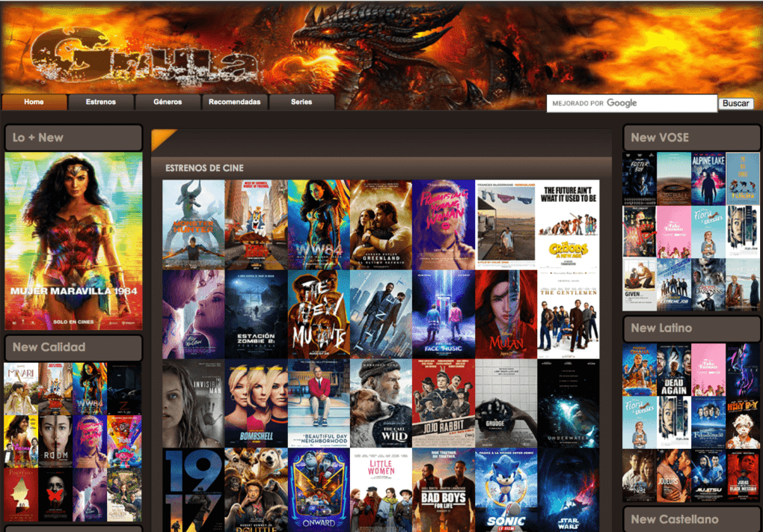Click the New VOSE section header

tap(691, 138)
